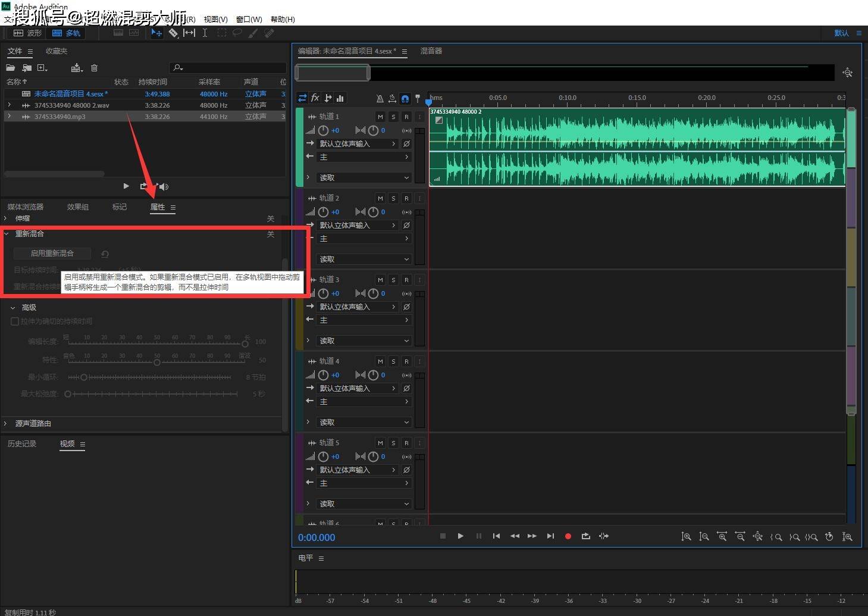Click the trash icon in Files panel

pyautogui.click(x=94, y=68)
